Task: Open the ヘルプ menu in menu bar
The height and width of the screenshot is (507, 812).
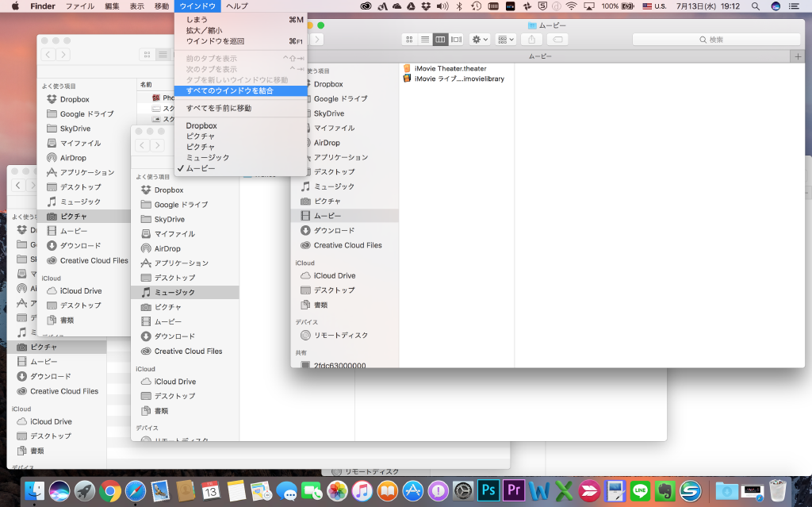Action: [x=236, y=6]
